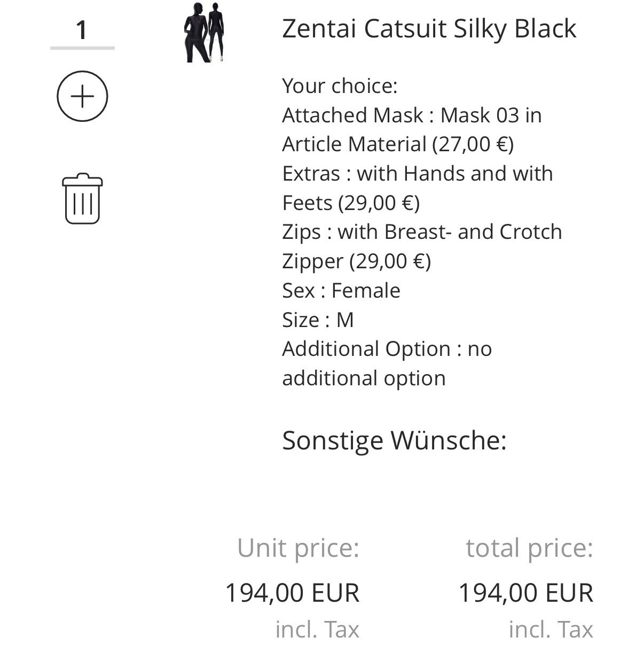Click the Article Material 27,00 € text
Viewport: 644px width, 645px height.
397,144
